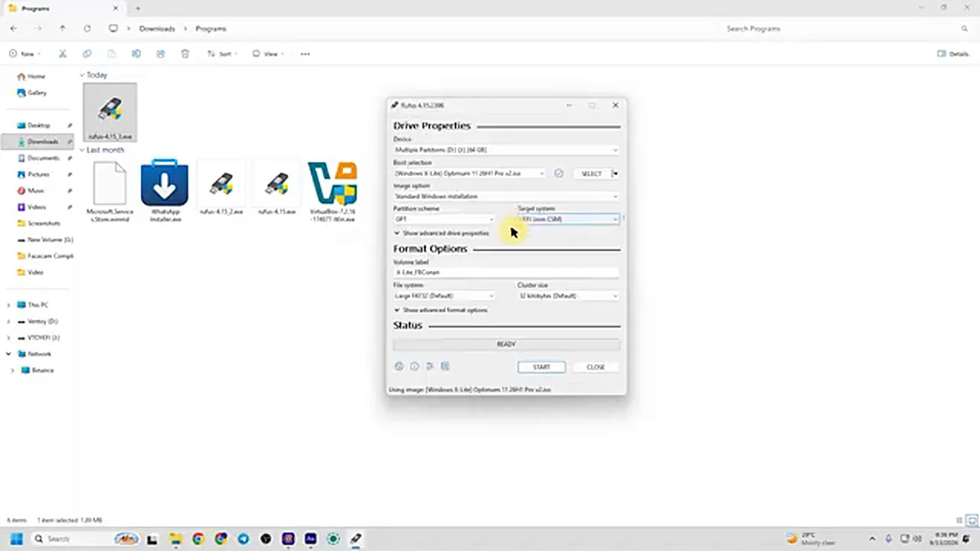The height and width of the screenshot is (551, 980).
Task: Select the rufus-4.15_2.exe file
Action: [x=221, y=187]
